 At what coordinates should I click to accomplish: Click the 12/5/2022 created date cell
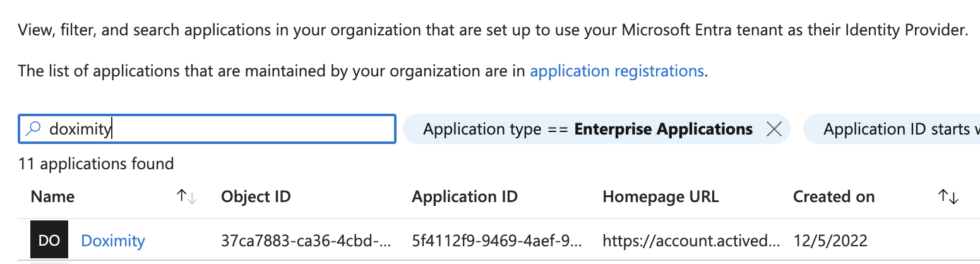coord(830,241)
